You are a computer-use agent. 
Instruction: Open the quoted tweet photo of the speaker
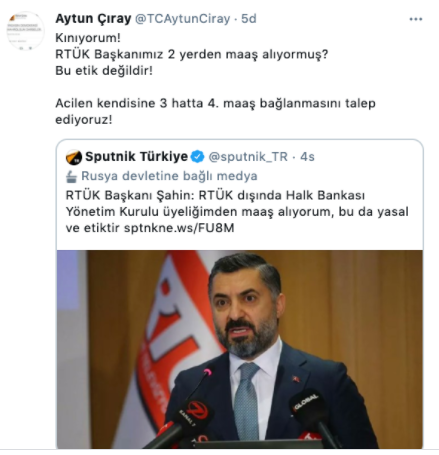point(240,349)
